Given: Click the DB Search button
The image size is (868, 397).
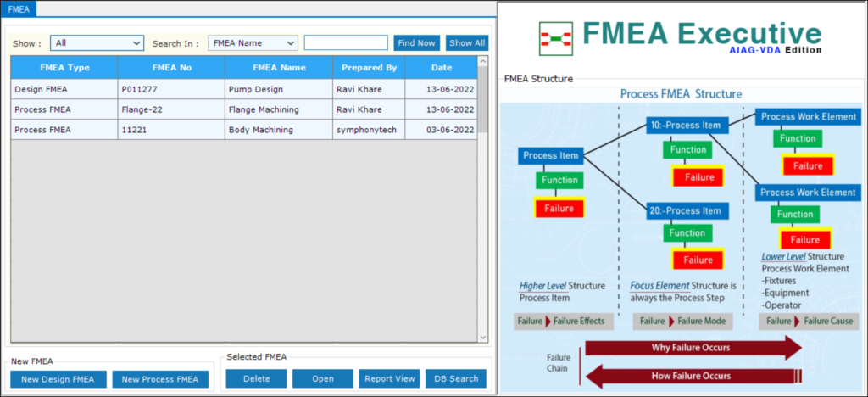Looking at the screenshot, I should 456,378.
